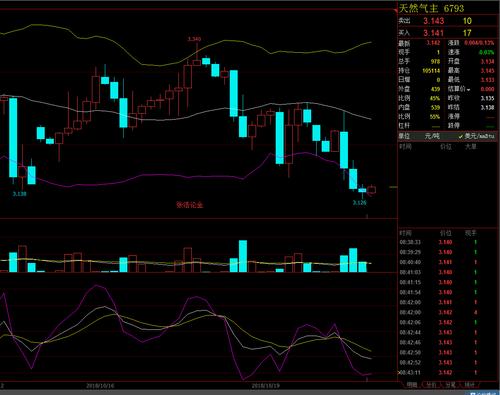
Task: Open the last tab in the bottom tab row
Action: click(x=469, y=385)
